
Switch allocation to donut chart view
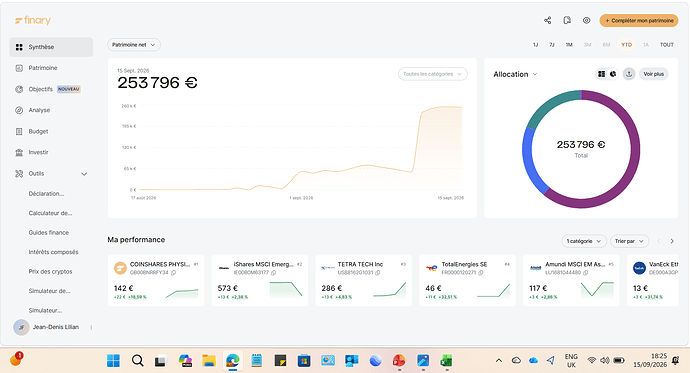613,74
